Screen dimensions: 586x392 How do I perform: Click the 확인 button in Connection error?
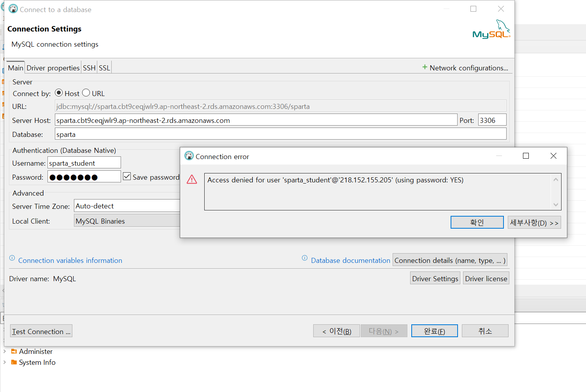(477, 222)
